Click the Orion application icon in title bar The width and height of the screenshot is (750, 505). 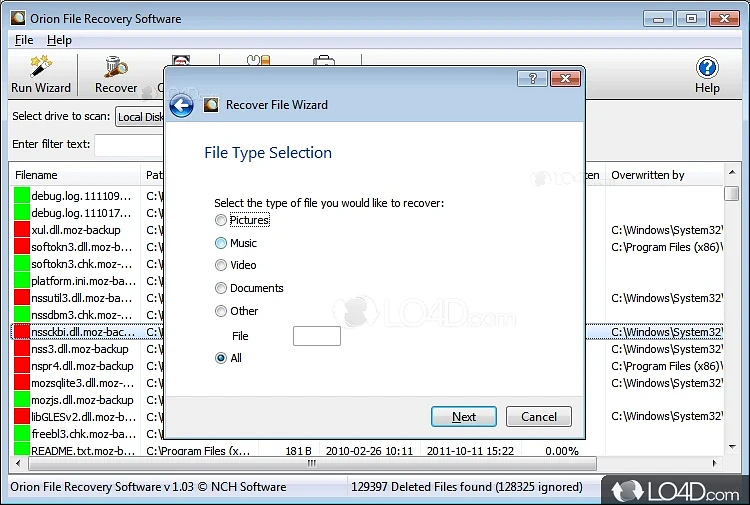(x=18, y=19)
